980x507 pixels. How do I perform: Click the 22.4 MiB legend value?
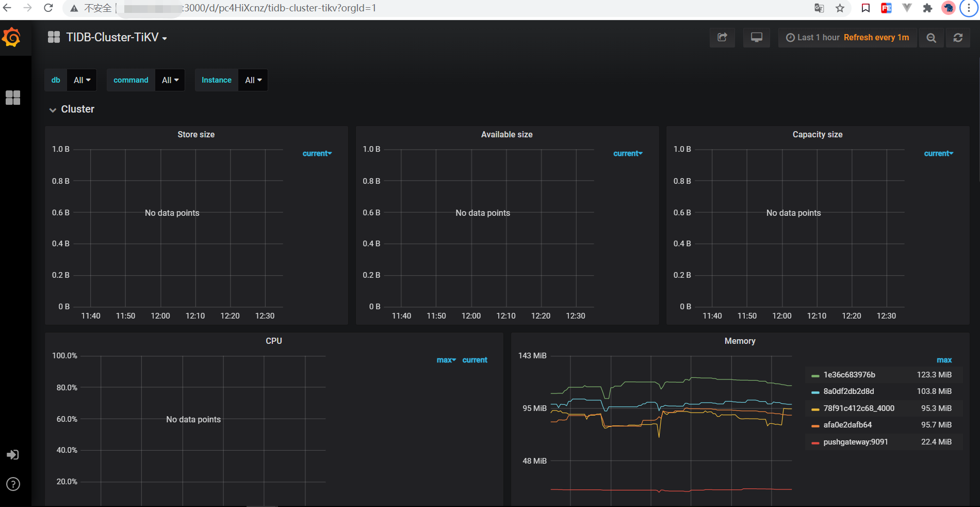(x=936, y=442)
